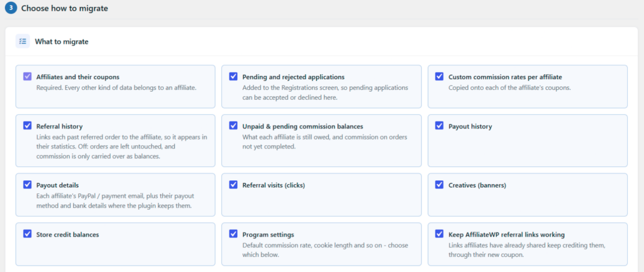Uncheck Pending and rejected applications
The width and height of the screenshot is (644, 272).
pos(233,76)
